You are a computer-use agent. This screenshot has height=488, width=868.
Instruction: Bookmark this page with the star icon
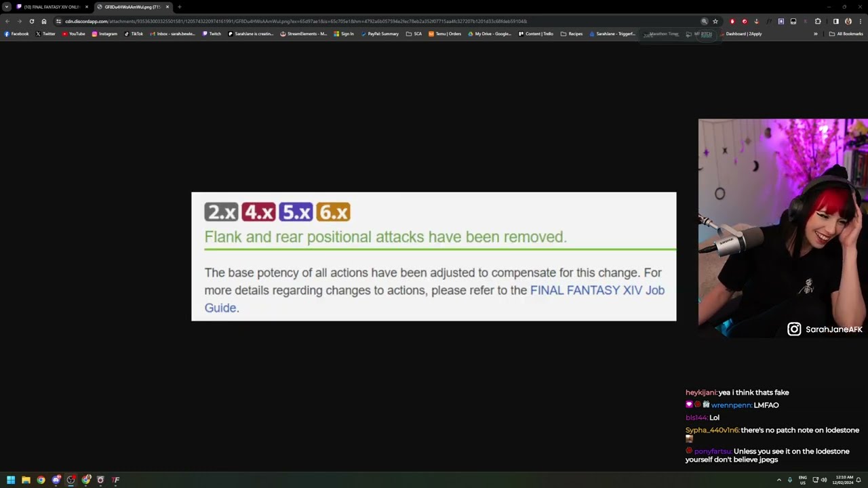click(x=715, y=21)
